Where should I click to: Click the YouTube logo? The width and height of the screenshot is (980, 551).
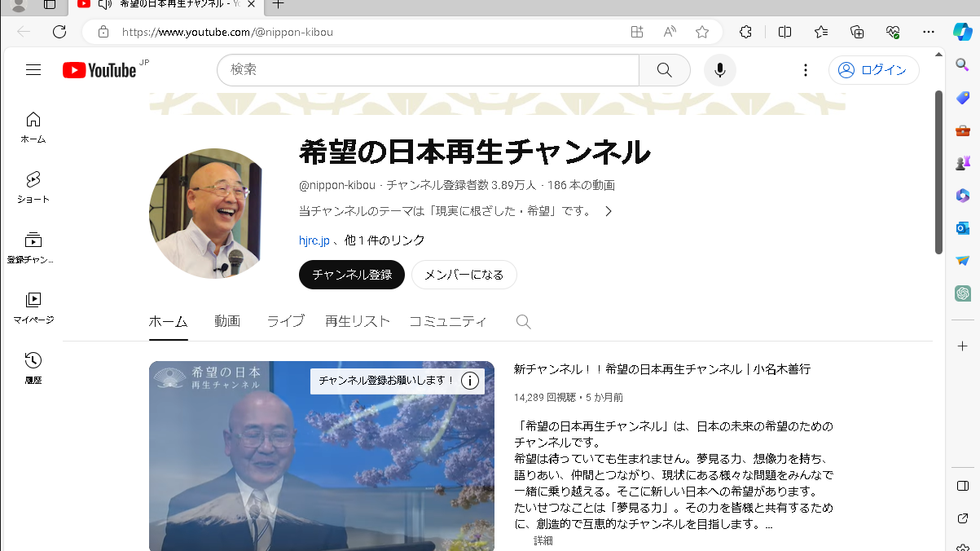(99, 70)
